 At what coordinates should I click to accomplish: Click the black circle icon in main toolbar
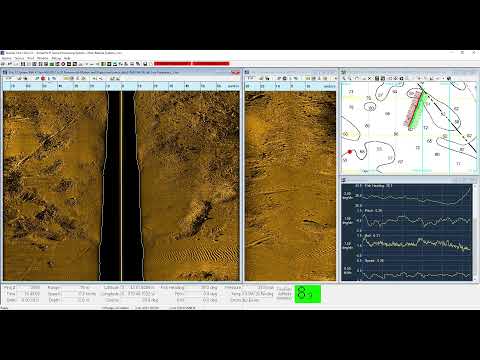click(x=63, y=64)
